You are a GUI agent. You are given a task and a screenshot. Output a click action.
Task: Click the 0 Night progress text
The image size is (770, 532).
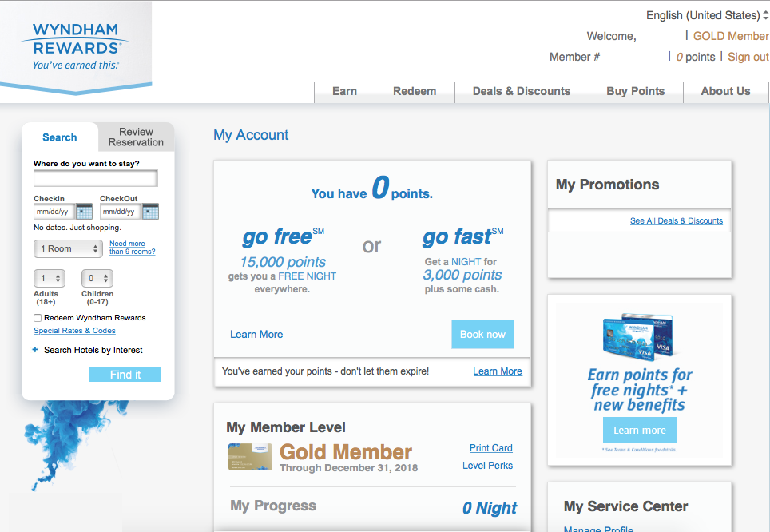coord(490,508)
